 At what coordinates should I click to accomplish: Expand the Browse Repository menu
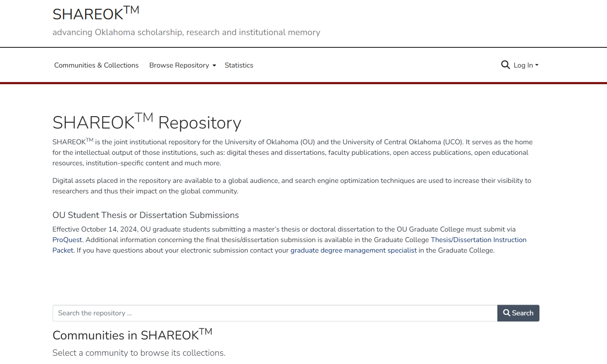click(182, 65)
